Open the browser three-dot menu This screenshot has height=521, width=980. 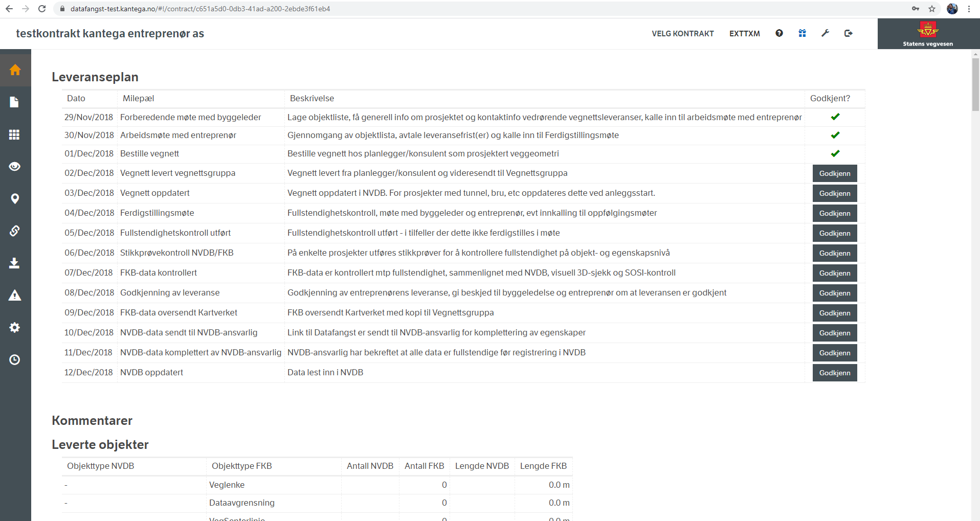pos(969,9)
